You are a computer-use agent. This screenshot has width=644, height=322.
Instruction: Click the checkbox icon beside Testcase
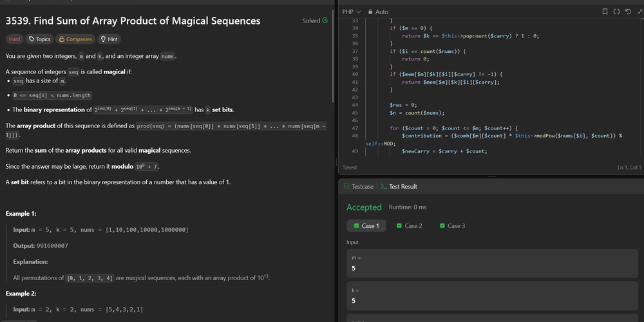346,187
